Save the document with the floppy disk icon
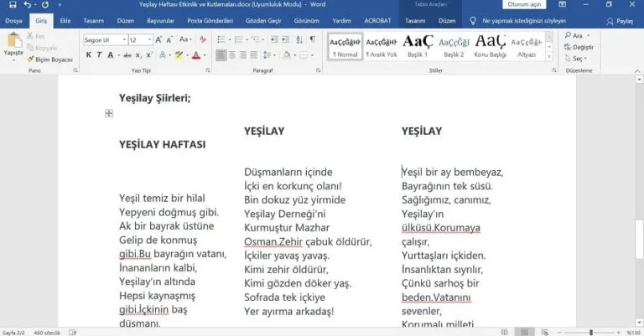The width and height of the screenshot is (644, 336). [13, 4]
